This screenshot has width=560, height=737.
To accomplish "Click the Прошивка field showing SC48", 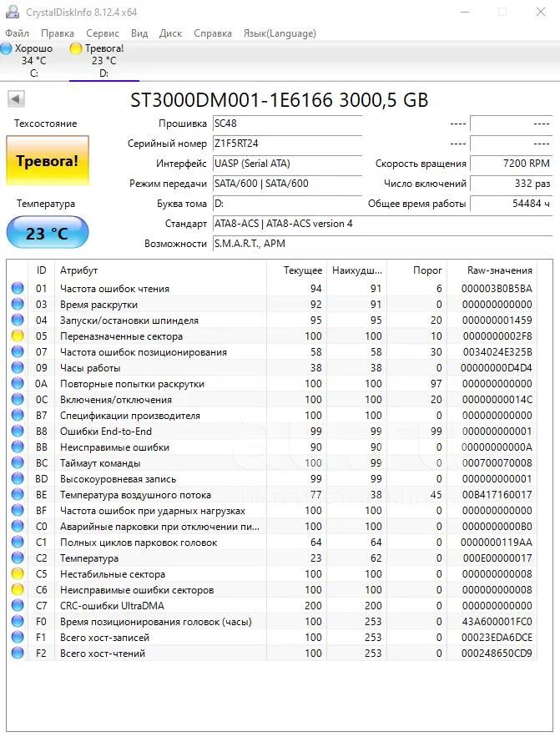I will tap(287, 124).
